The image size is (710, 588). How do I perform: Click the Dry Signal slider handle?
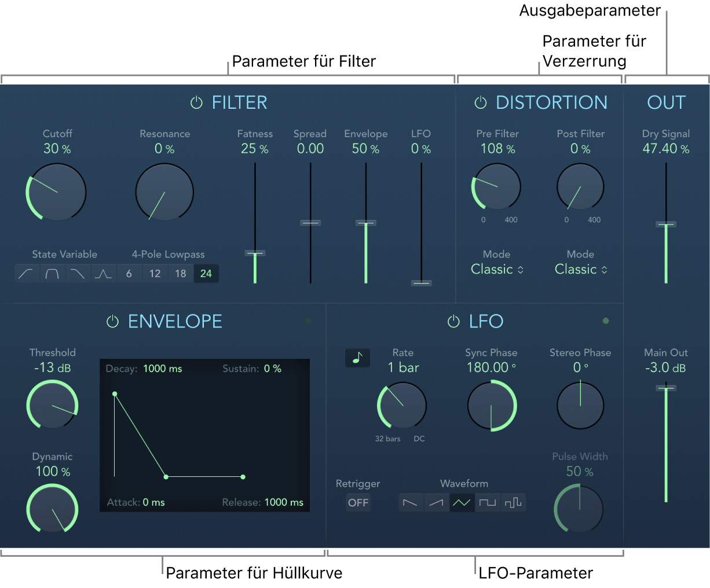pyautogui.click(x=666, y=224)
